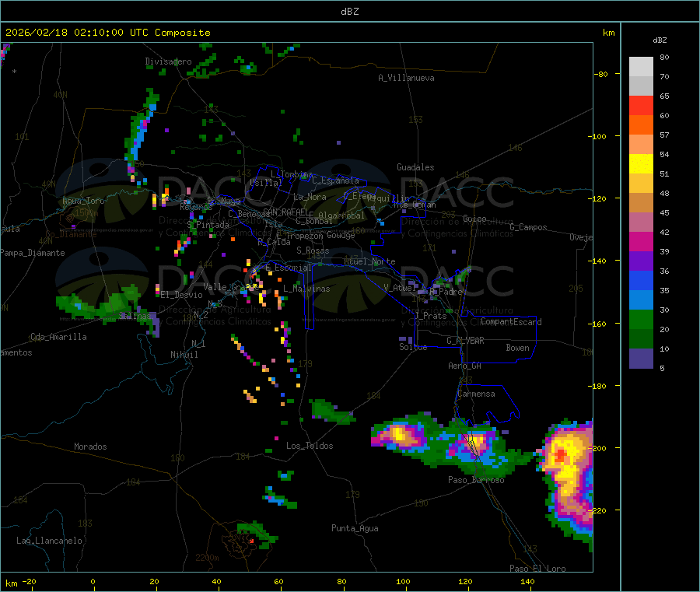Click the 'La_Nora' map label

coord(310,197)
